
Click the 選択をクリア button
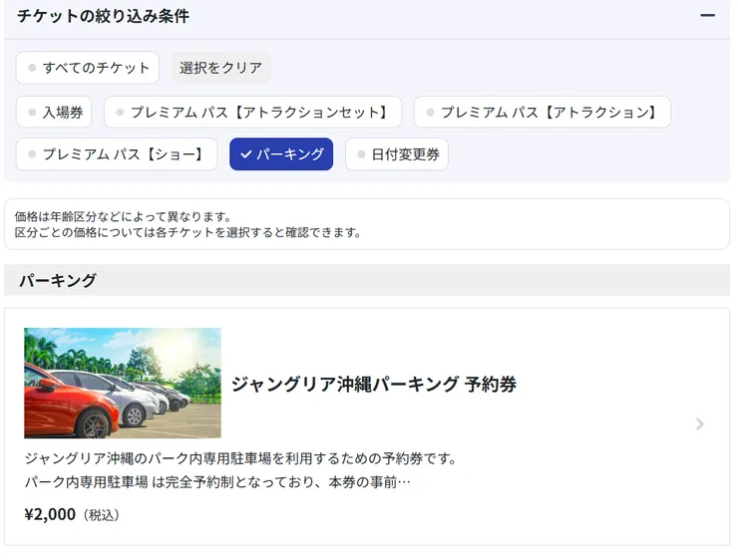pyautogui.click(x=220, y=68)
